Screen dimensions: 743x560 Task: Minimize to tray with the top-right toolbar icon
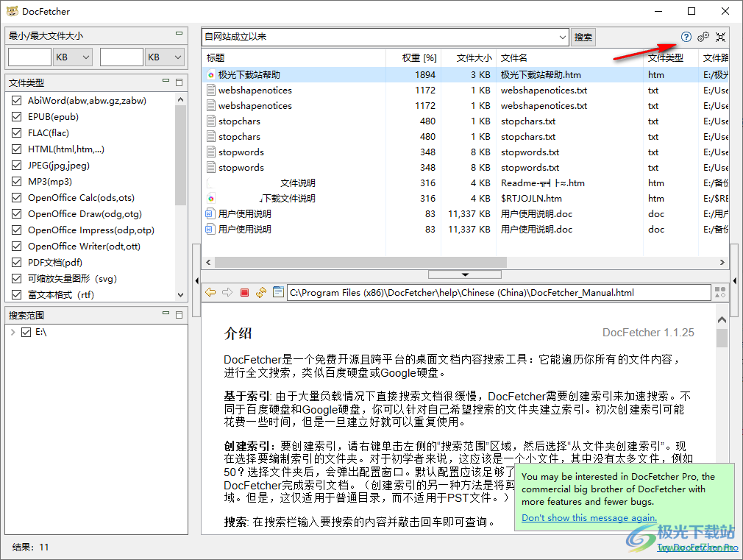tap(721, 37)
